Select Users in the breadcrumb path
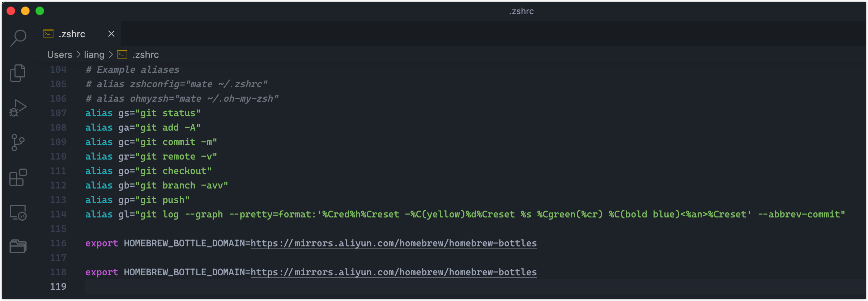The width and height of the screenshot is (868, 301). point(59,54)
